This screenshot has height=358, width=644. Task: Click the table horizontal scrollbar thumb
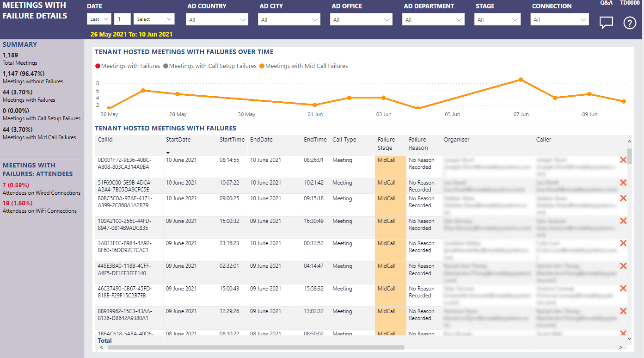click(x=256, y=347)
